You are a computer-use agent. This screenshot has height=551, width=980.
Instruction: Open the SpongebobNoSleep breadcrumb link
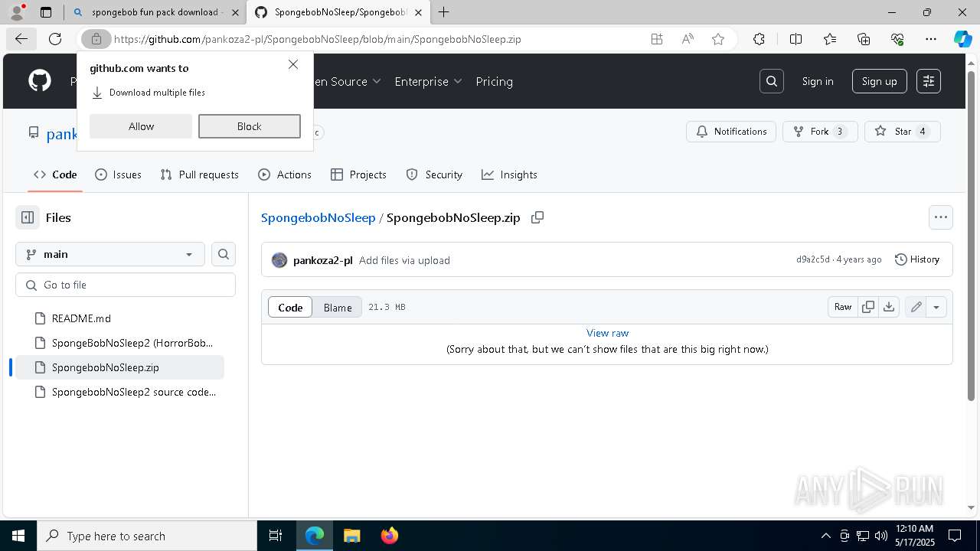coord(318,217)
